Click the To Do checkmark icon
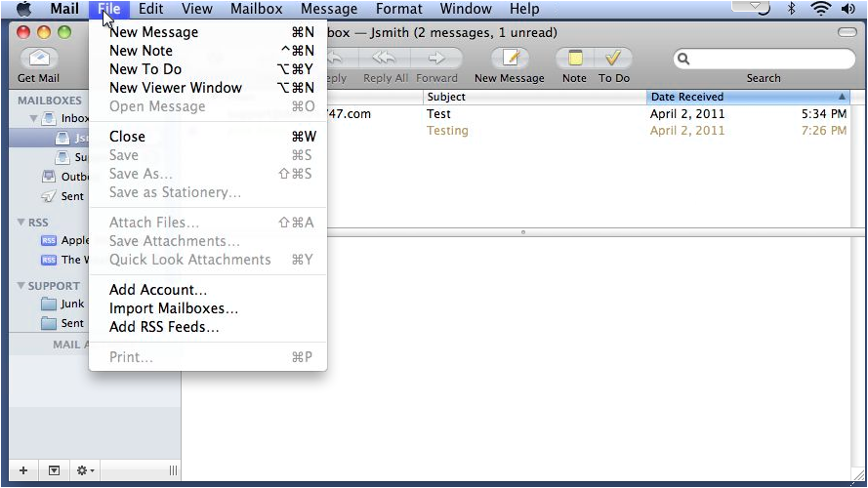The width and height of the screenshot is (868, 488). 613,58
